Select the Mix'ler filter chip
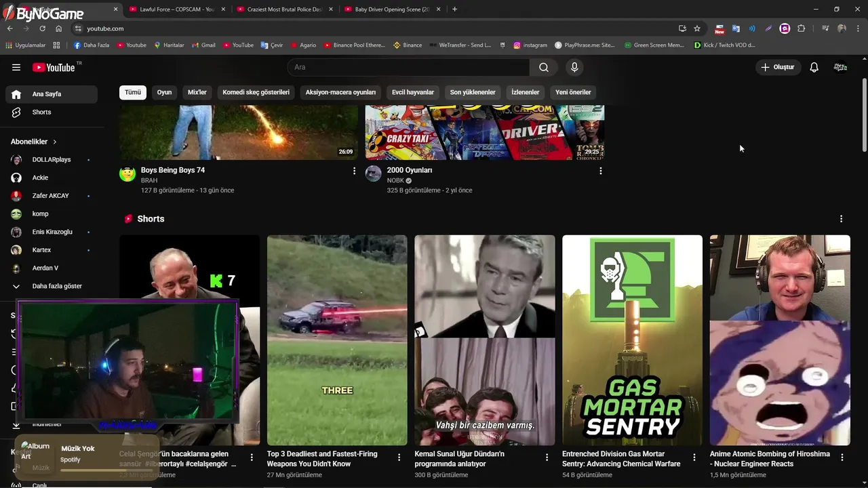The width and height of the screenshot is (868, 488). click(x=197, y=92)
